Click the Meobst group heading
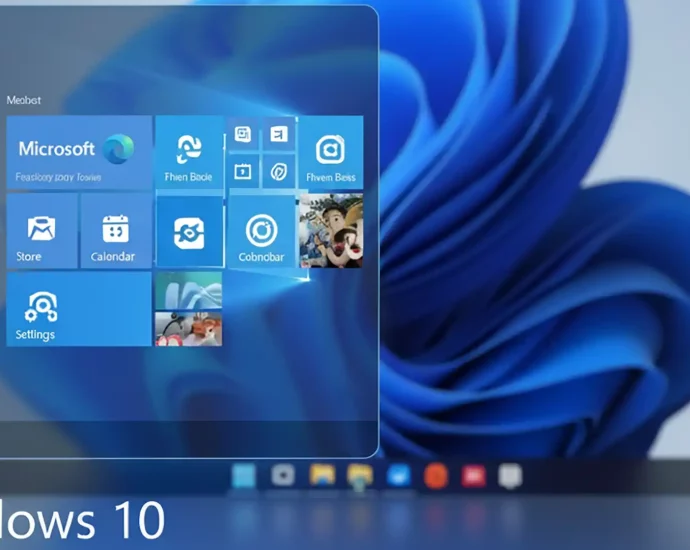 tap(22, 100)
